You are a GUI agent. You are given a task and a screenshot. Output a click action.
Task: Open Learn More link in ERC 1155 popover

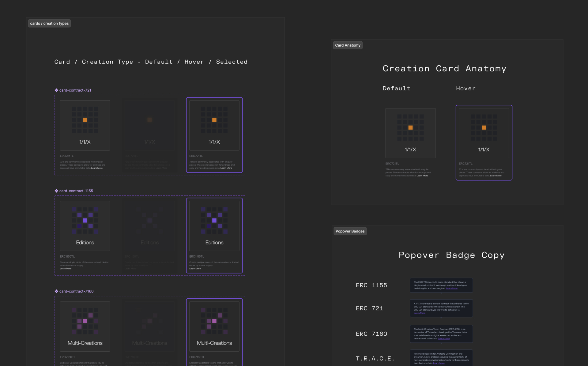[451, 289]
